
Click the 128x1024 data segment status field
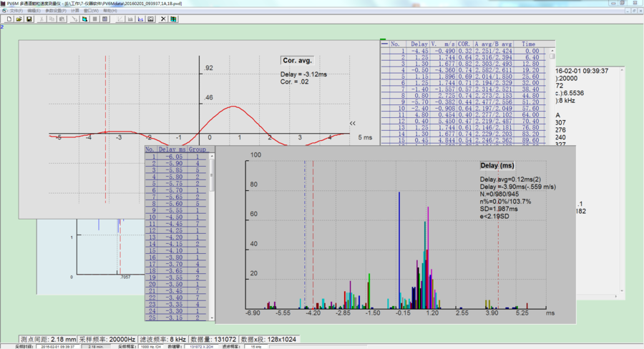268,339
